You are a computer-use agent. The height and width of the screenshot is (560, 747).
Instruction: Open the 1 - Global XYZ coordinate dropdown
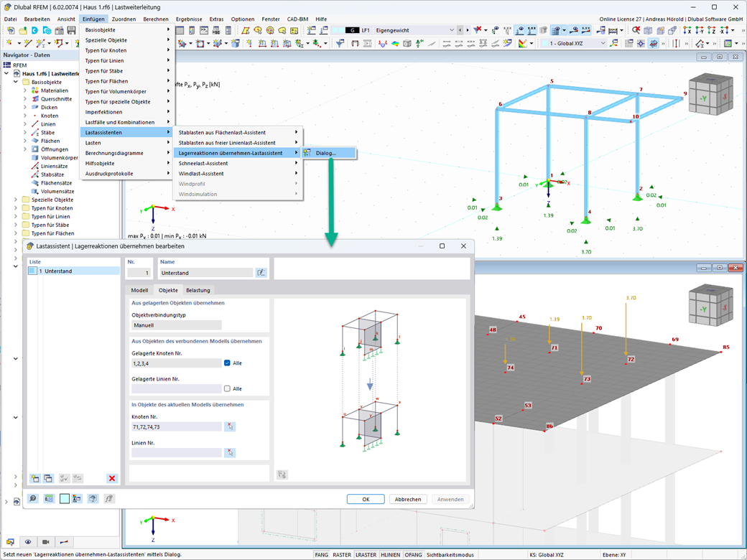(x=603, y=43)
